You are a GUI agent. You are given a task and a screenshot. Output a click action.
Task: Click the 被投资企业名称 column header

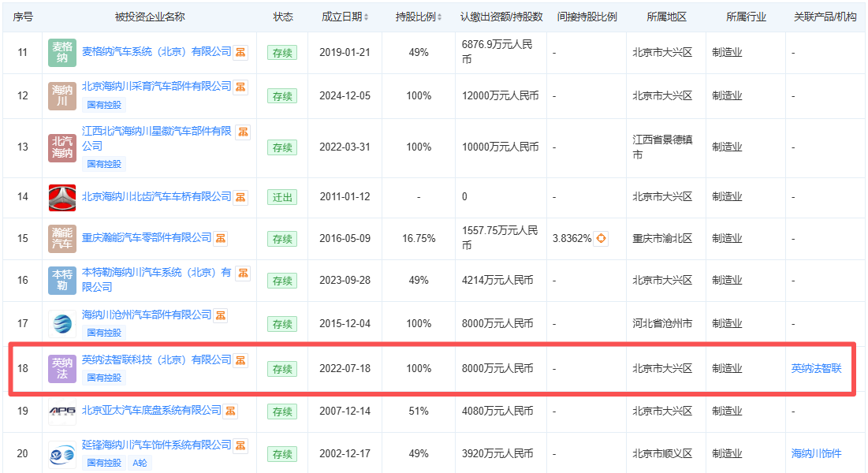point(150,17)
